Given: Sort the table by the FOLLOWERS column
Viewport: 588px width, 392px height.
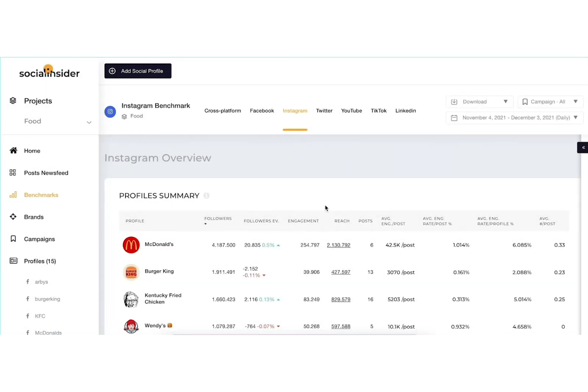Looking at the screenshot, I should click(218, 220).
